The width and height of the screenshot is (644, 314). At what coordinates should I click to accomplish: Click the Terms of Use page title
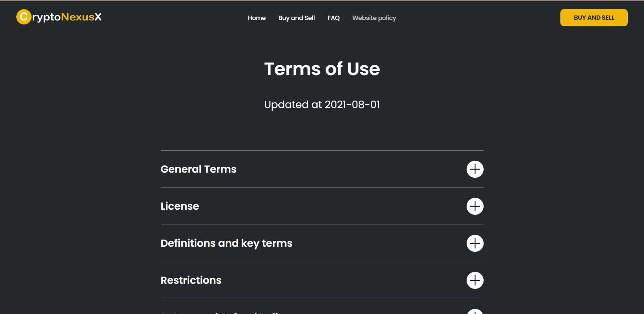point(322,69)
